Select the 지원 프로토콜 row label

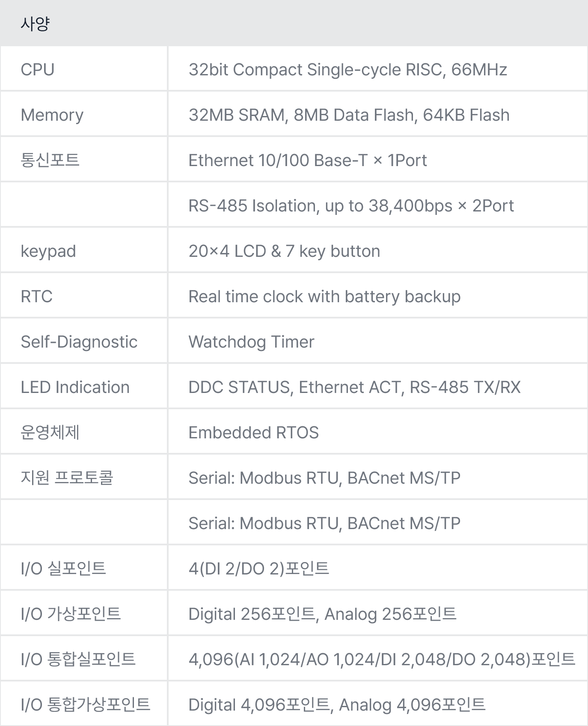[67, 478]
